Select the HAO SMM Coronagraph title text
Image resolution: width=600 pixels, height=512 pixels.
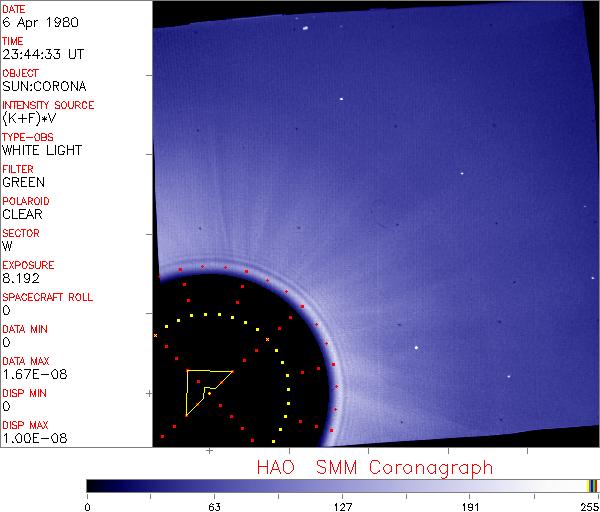tap(375, 467)
